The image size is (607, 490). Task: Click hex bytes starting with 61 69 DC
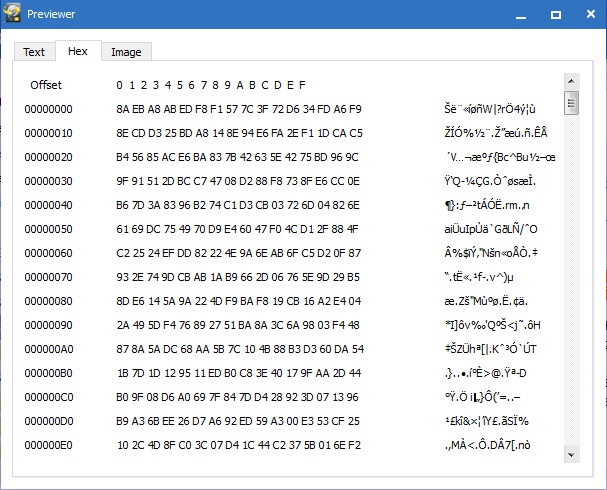pyautogui.click(x=237, y=229)
